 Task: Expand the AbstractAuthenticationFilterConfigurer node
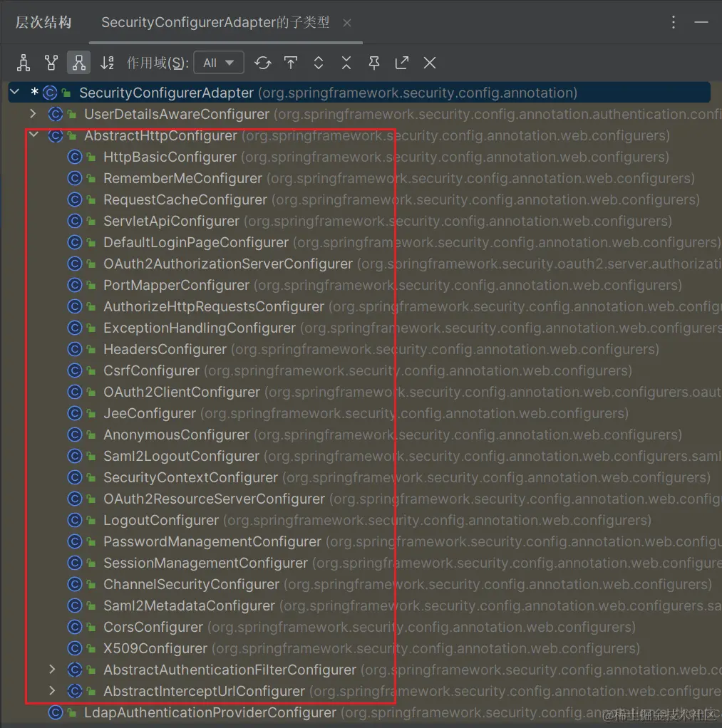[52, 670]
